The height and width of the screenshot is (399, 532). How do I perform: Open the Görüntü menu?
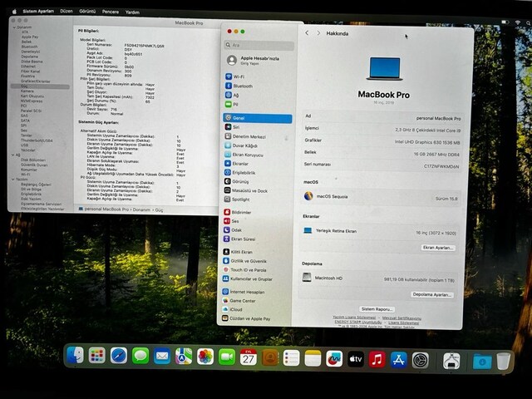(87, 12)
